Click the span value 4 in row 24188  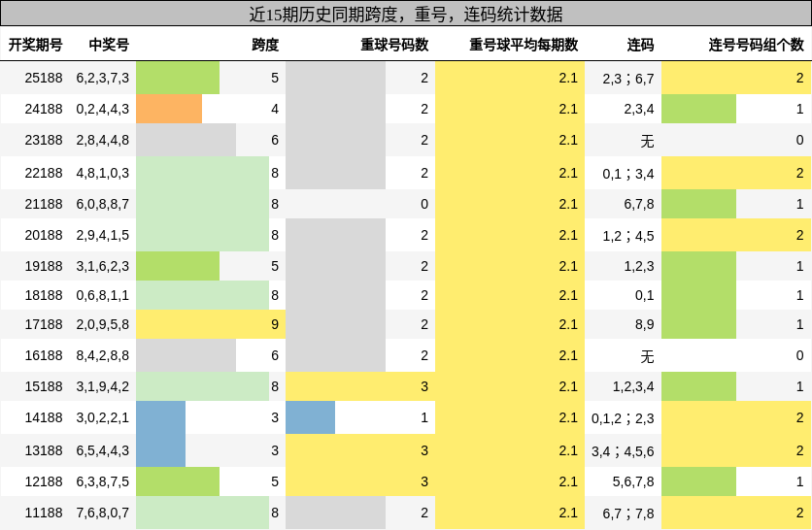click(x=275, y=110)
